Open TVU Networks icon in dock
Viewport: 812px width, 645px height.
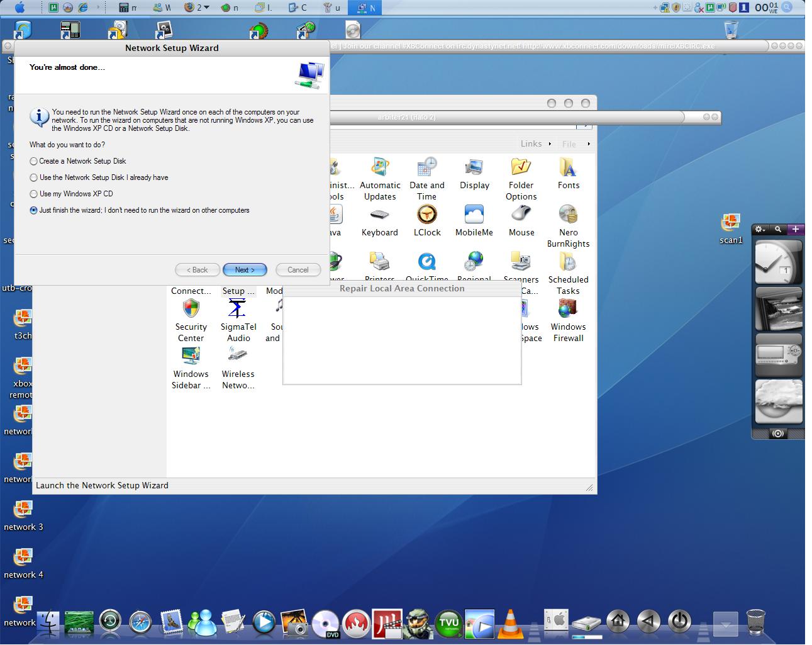click(x=449, y=623)
